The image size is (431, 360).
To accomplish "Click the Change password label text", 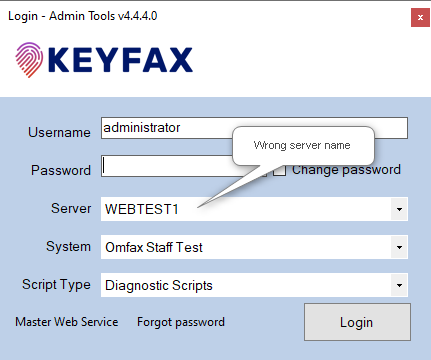I will [346, 170].
